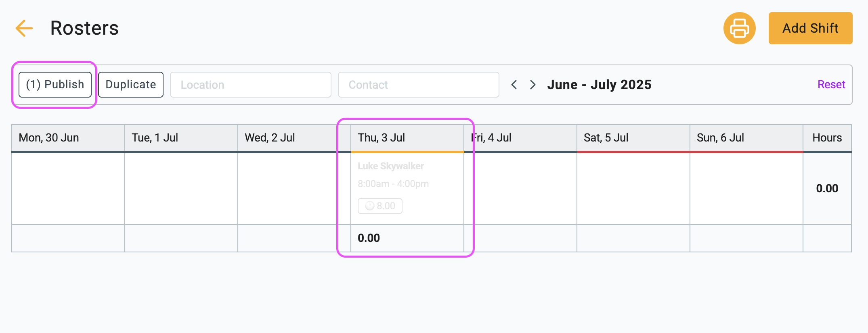Select the Tue, 1 Jul column header
The image size is (868, 333).
[181, 138]
